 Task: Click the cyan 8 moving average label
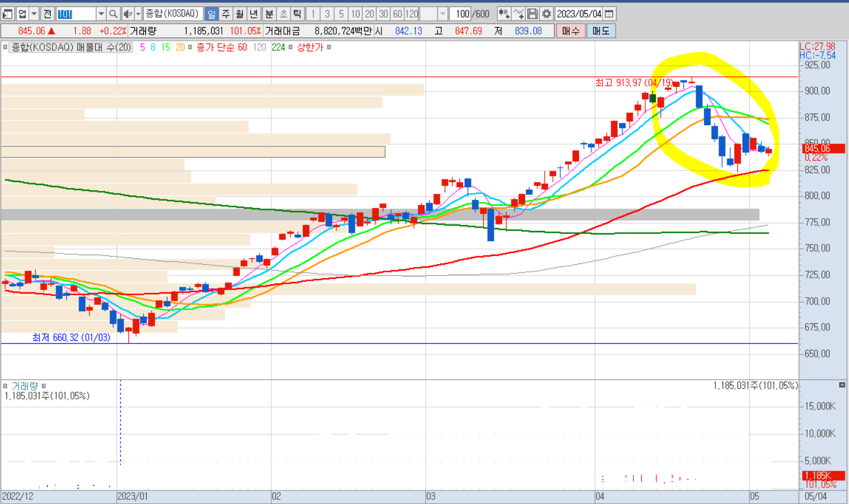tap(153, 47)
